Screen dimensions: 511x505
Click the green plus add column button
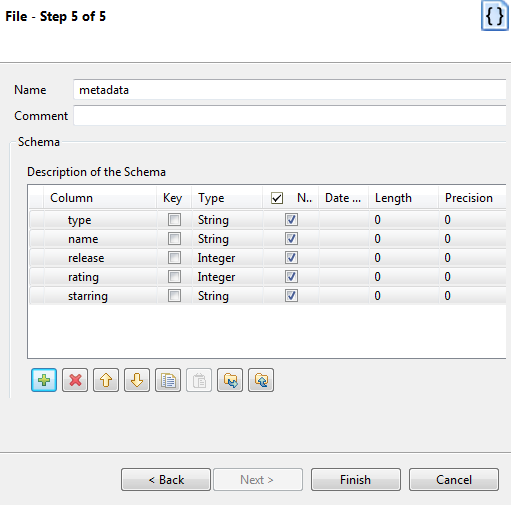click(x=44, y=380)
